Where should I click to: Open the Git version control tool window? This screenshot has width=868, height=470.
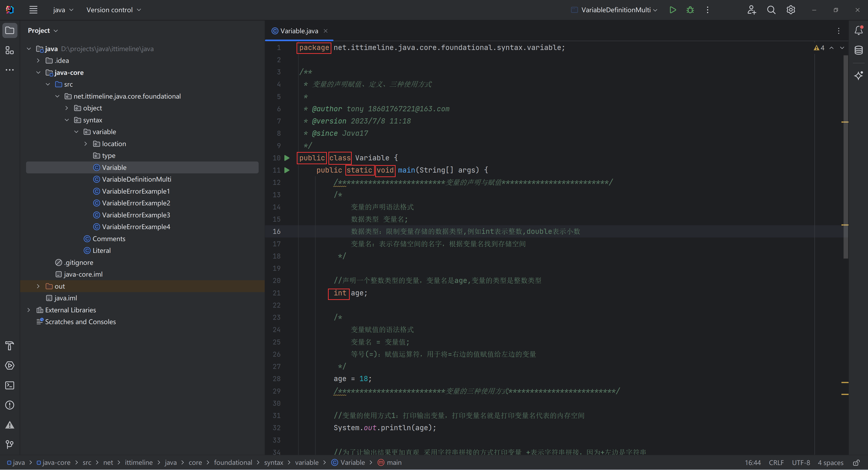[x=10, y=444]
